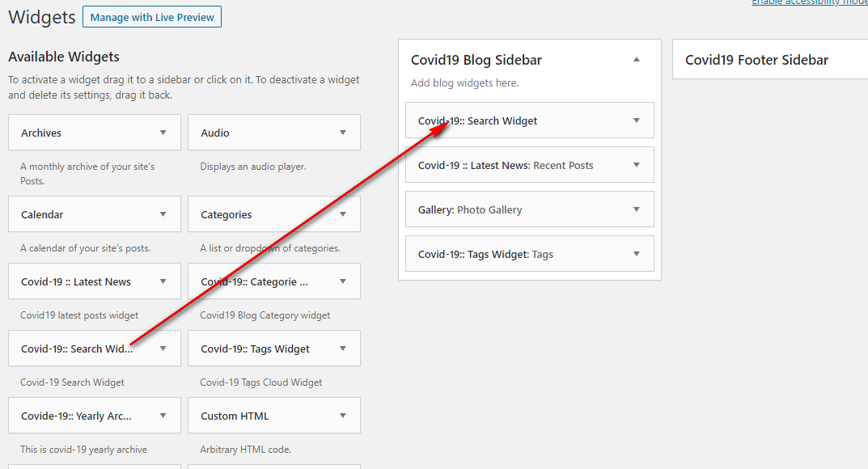Image resolution: width=868 pixels, height=469 pixels.
Task: Expand the Calendar widget arrow
Action: [163, 214]
